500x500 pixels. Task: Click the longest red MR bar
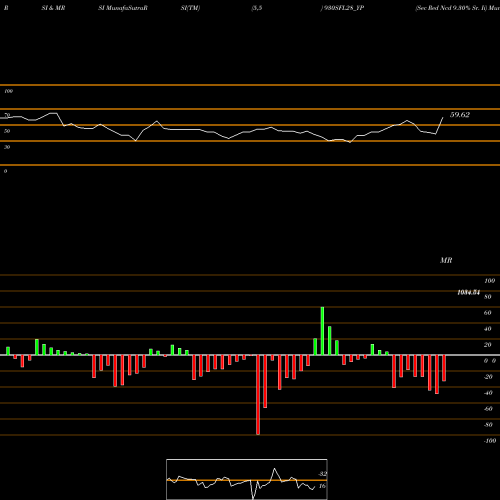click(258, 395)
